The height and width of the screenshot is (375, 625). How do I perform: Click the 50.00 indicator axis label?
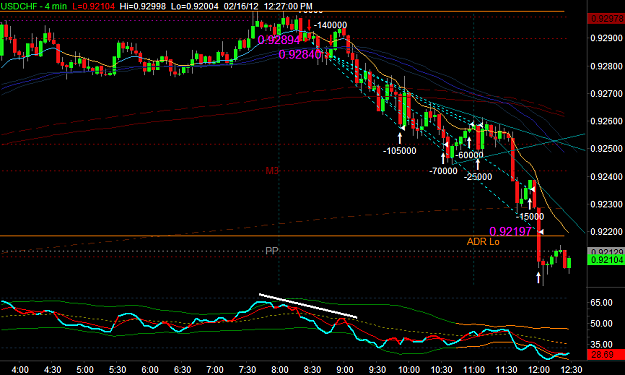click(x=601, y=324)
